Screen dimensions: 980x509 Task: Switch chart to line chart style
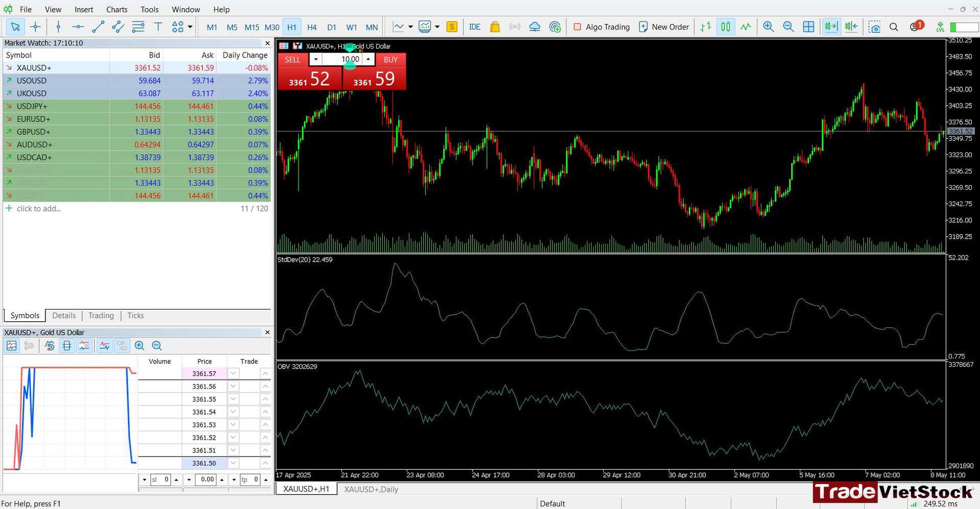[x=746, y=27]
